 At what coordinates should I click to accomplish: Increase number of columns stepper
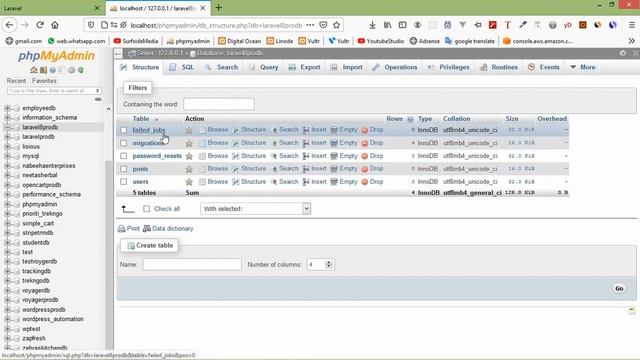click(329, 262)
